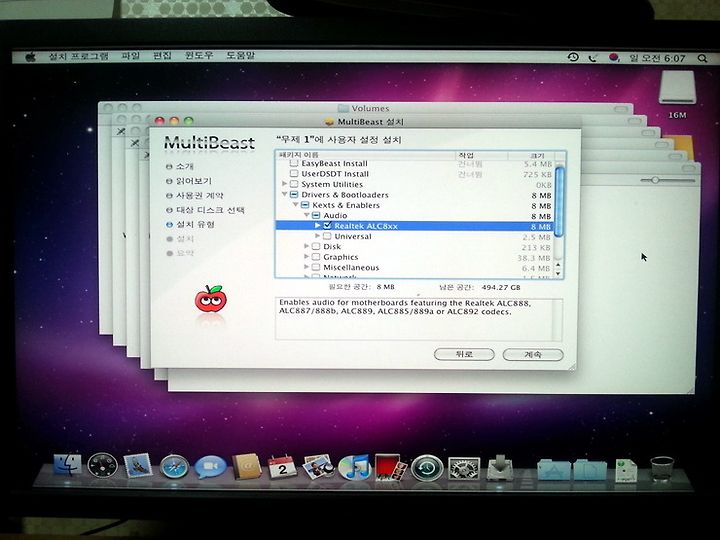Image resolution: width=720 pixels, height=540 pixels.
Task: Open Time Machine menu bar icon
Action: (573, 57)
